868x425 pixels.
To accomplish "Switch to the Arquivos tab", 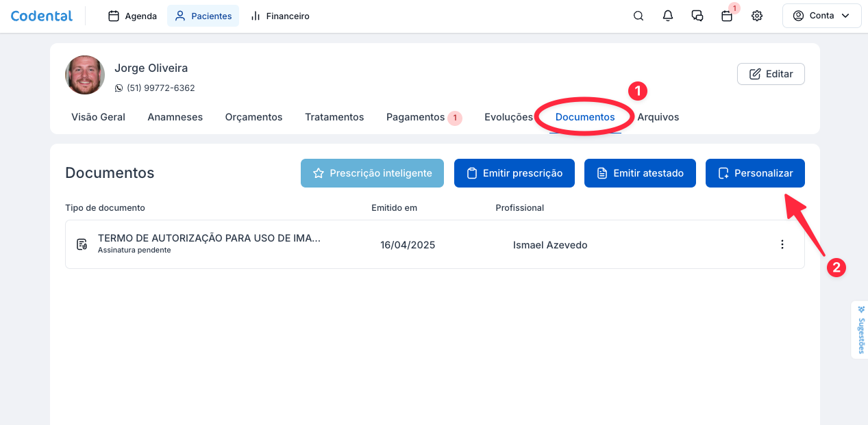I will [658, 117].
